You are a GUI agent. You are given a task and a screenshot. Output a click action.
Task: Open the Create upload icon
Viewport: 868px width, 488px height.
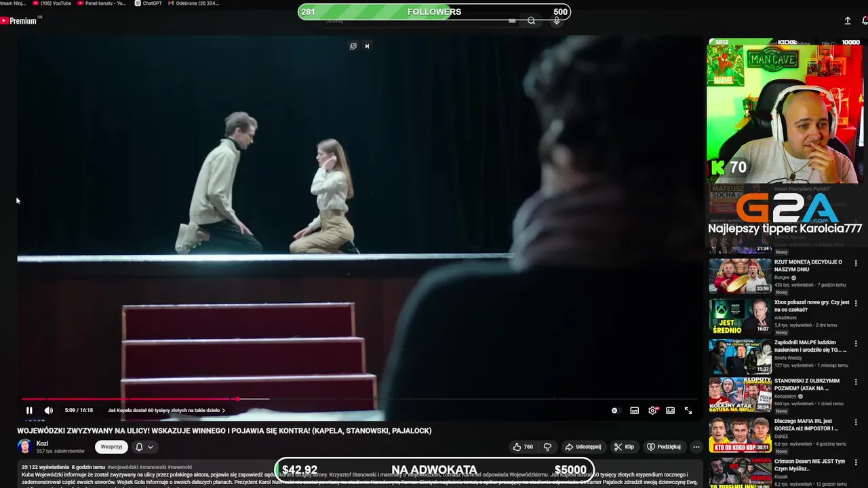click(x=848, y=21)
